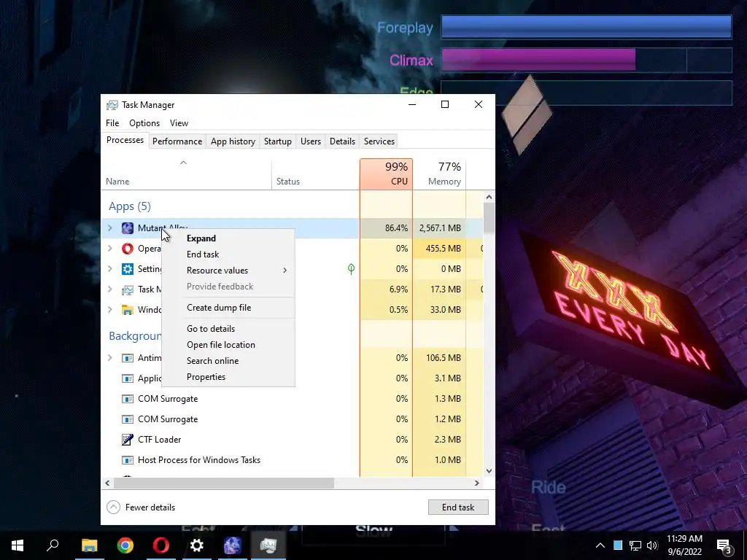Switch to the Performance tab
This screenshot has width=747, height=560.
coord(177,141)
